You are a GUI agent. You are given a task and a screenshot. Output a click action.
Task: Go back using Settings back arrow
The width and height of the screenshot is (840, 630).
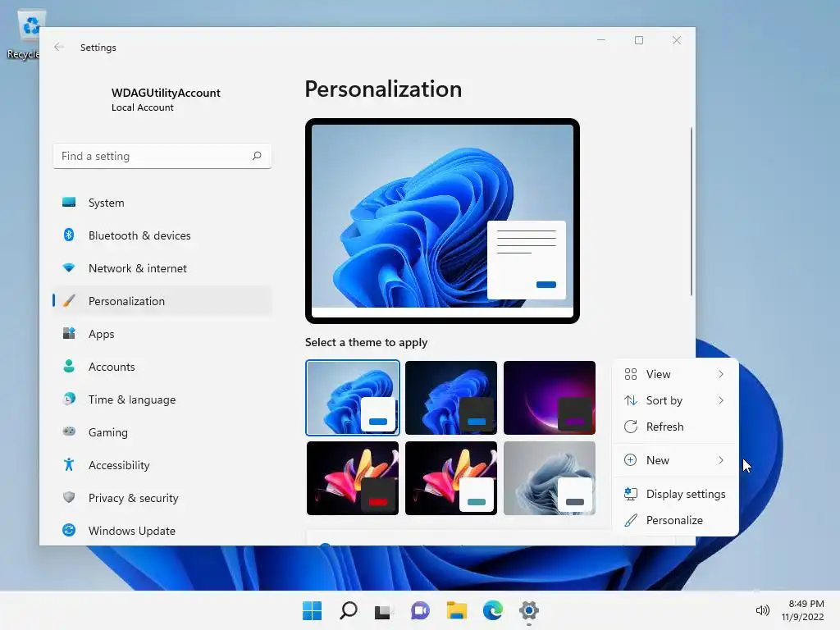pyautogui.click(x=59, y=47)
